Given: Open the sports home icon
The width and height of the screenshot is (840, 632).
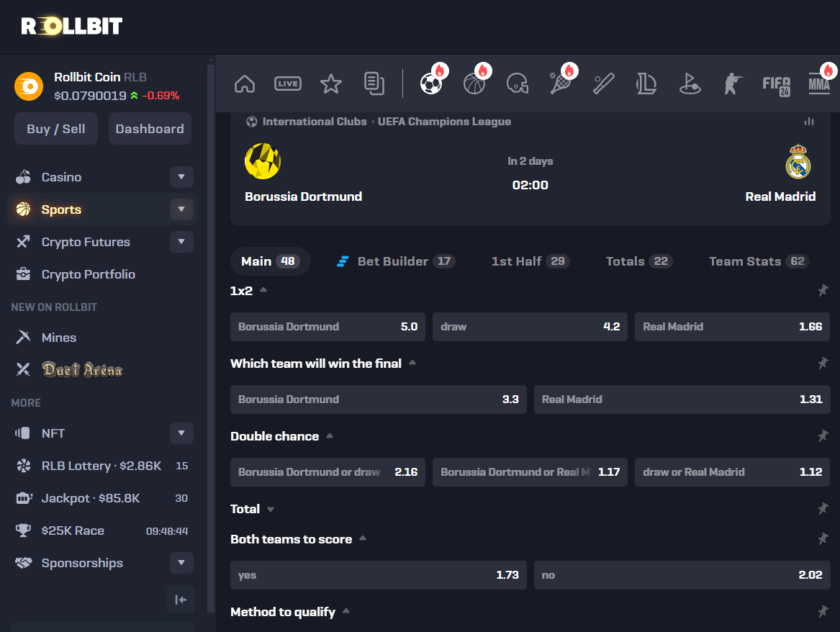Looking at the screenshot, I should click(245, 84).
